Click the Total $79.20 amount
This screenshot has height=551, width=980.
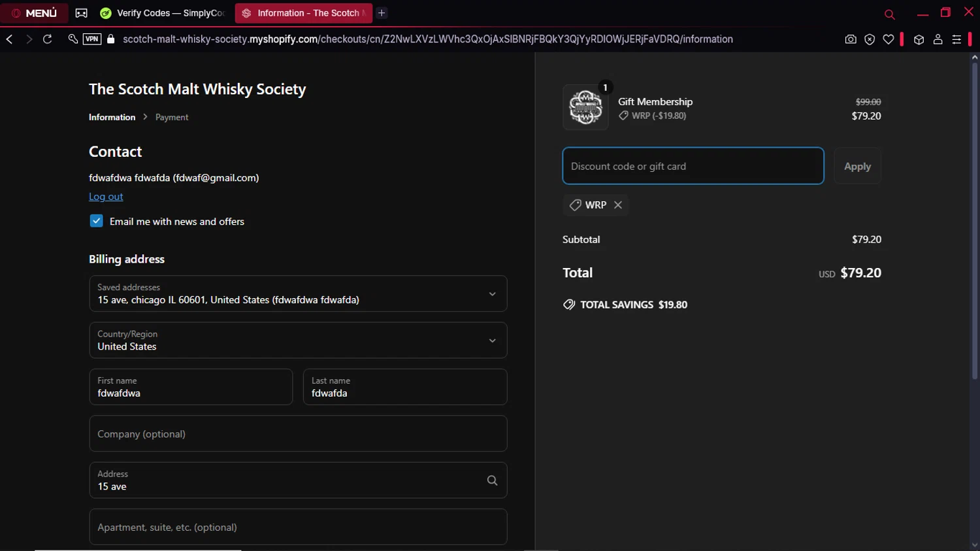(860, 273)
